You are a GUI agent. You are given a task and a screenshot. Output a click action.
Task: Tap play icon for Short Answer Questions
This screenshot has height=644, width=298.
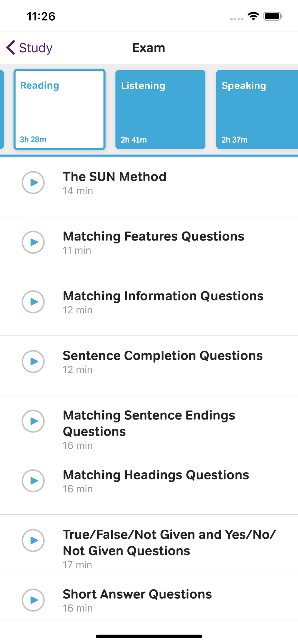(33, 600)
